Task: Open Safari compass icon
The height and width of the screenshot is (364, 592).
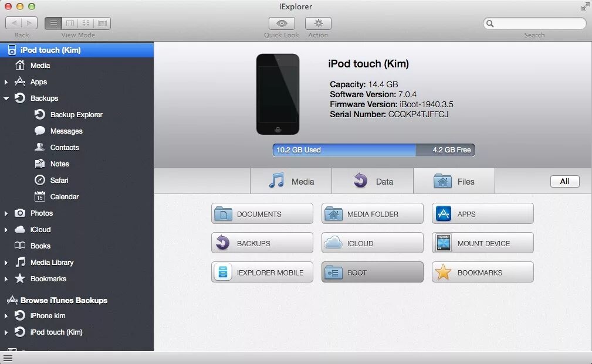Action: click(40, 180)
